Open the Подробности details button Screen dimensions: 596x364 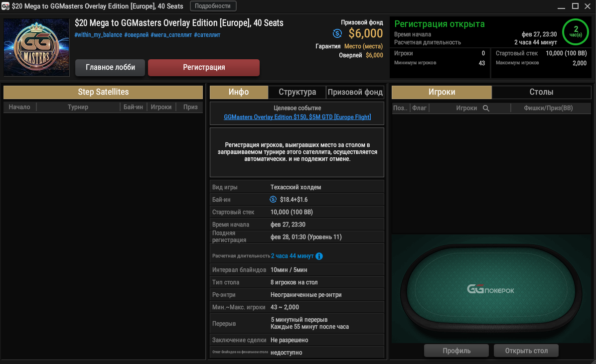click(213, 6)
